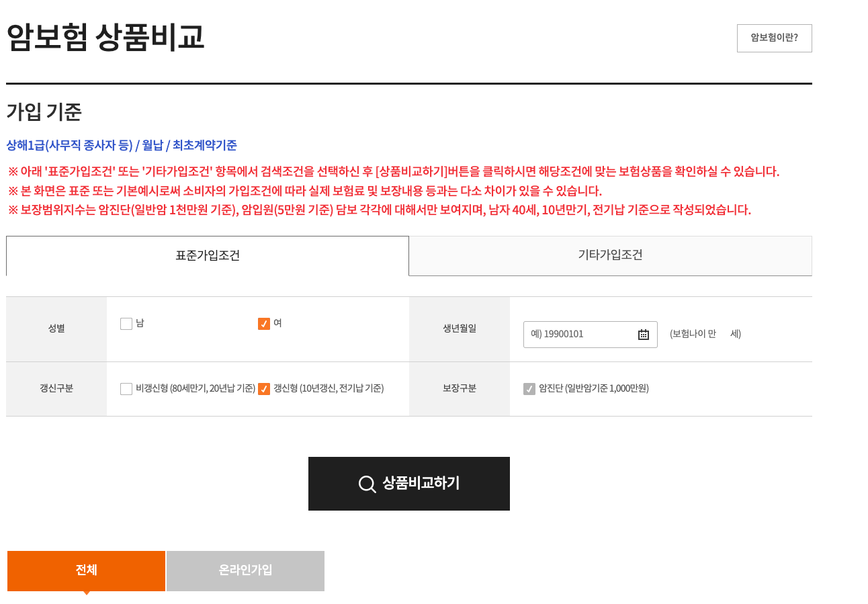
Task: Select the 비갱신형 (80세만기, 20년납 기준) checkbox
Action: pyautogui.click(x=126, y=389)
